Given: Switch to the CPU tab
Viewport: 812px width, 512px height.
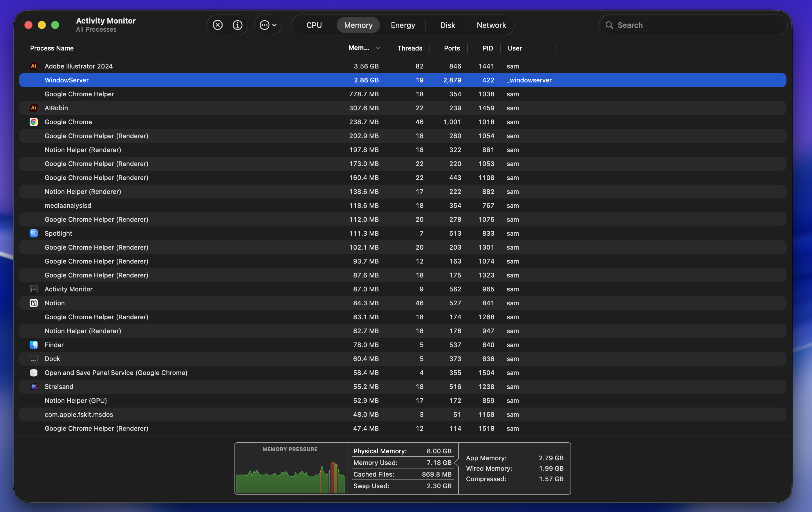Looking at the screenshot, I should point(314,25).
